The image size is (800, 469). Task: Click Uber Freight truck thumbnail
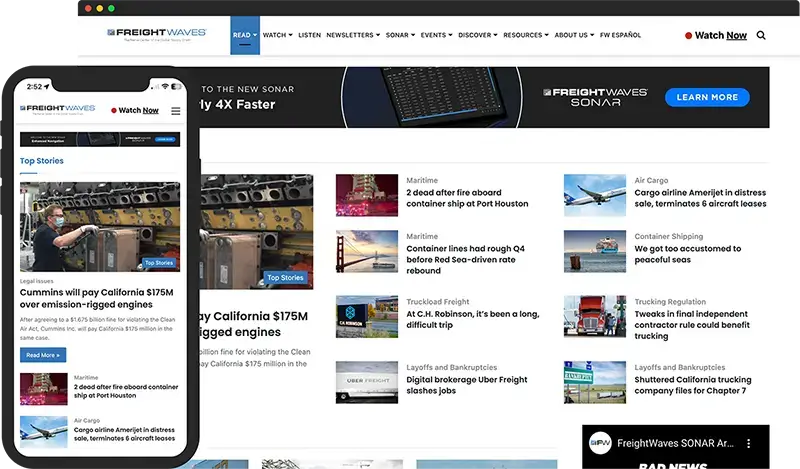click(367, 382)
